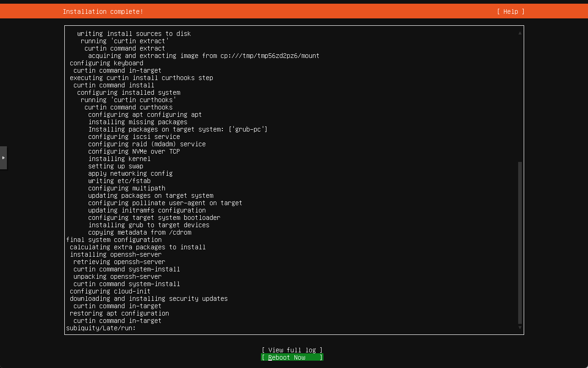Select the "restoring apt configuration" log line
Viewport: 588px width, 368px height.
[x=119, y=313]
